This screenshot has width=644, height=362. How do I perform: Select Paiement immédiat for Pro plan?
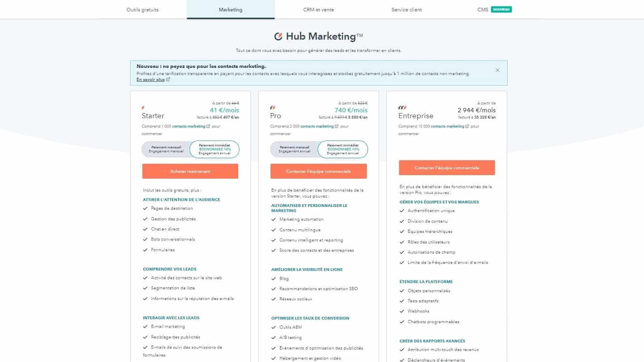click(x=343, y=149)
